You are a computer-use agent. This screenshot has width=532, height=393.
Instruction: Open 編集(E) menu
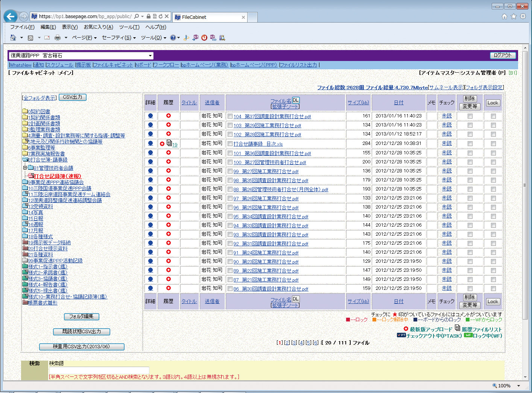[x=48, y=27]
